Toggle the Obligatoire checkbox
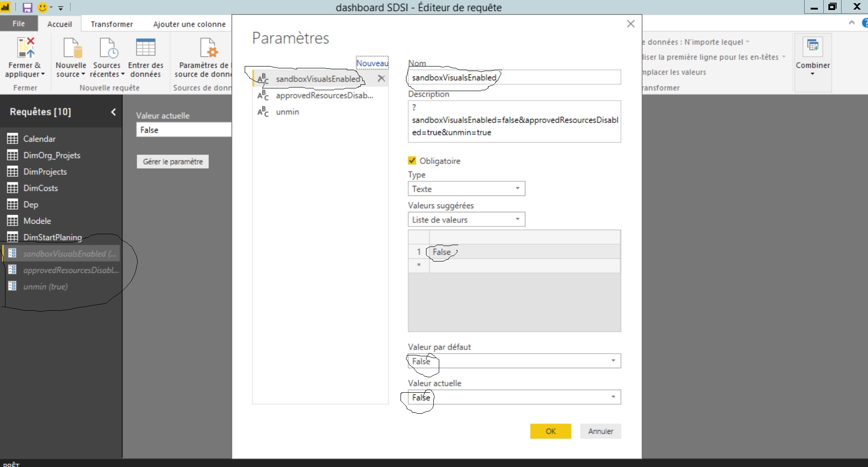The width and height of the screenshot is (868, 467). click(412, 160)
